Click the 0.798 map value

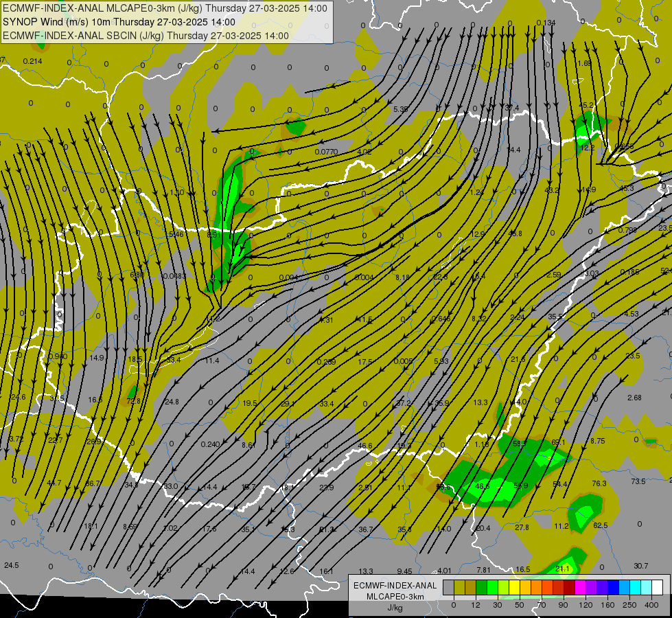[627, 230]
